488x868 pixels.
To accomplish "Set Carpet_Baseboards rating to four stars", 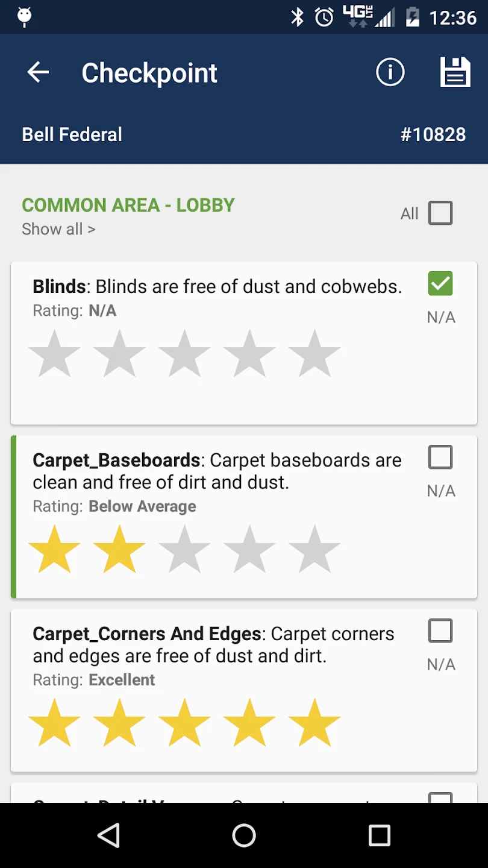I will [x=249, y=550].
